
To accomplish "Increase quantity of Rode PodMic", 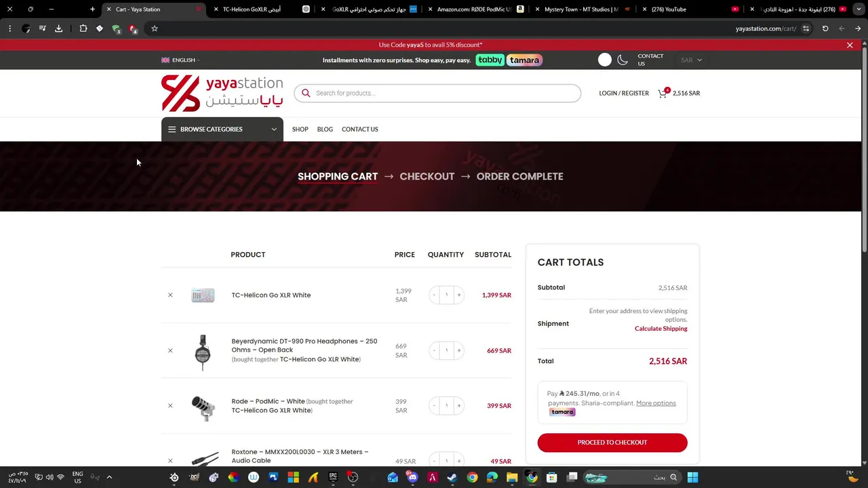I will (459, 405).
